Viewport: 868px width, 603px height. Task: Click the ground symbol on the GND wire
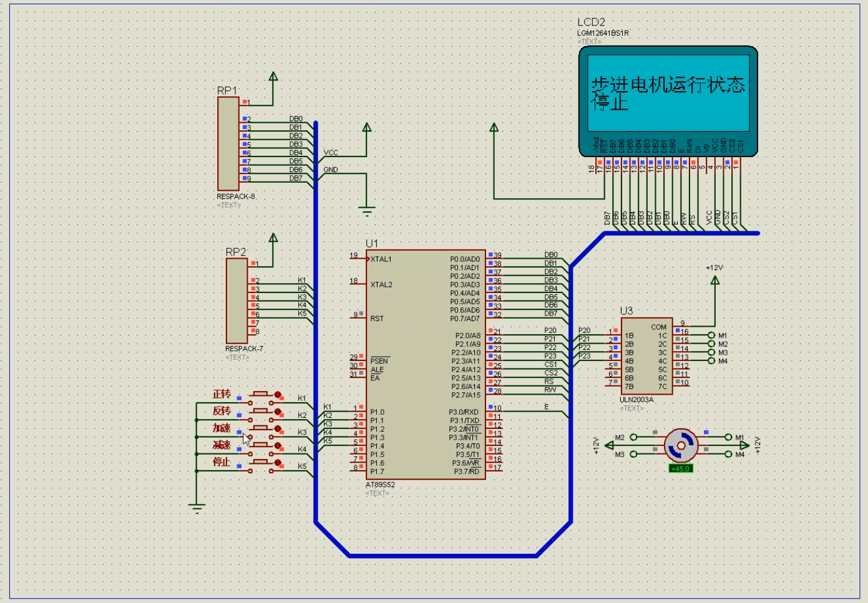[x=367, y=211]
